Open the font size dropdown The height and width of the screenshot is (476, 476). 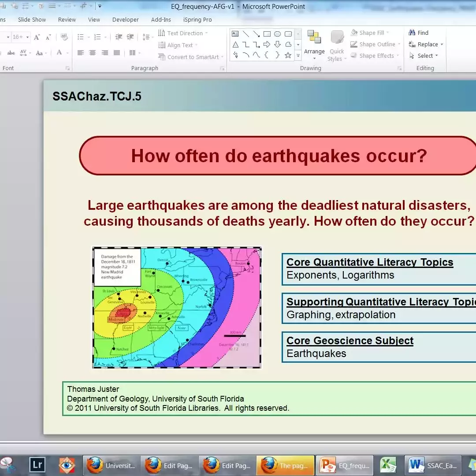click(x=27, y=37)
